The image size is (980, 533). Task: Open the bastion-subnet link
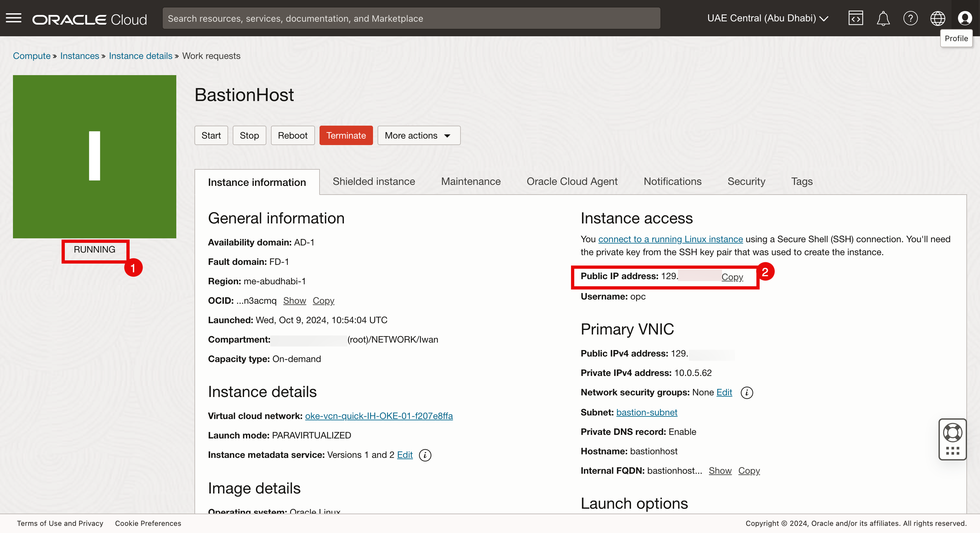[x=646, y=413]
